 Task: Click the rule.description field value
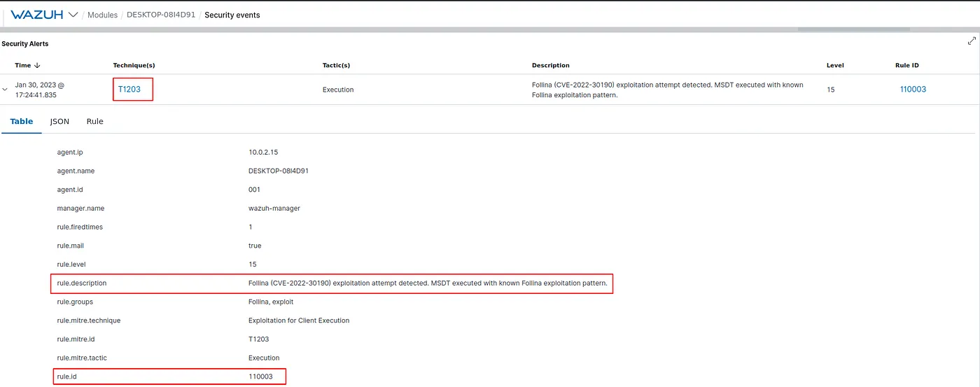pos(428,283)
